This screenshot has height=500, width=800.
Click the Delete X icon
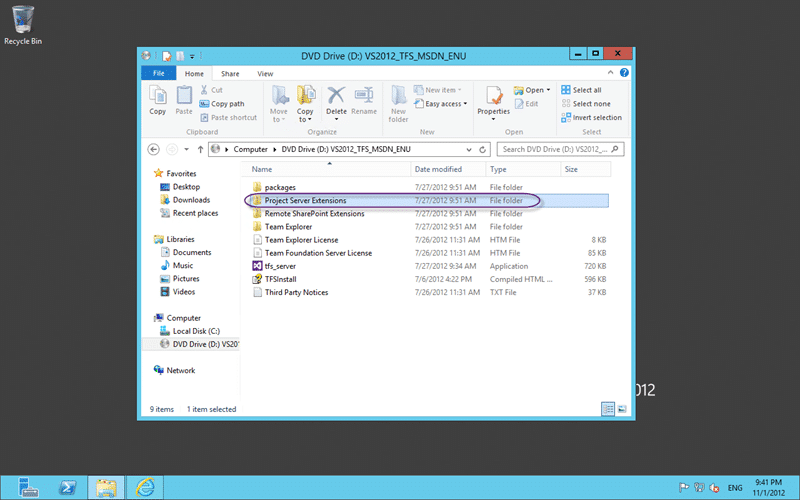[x=336, y=95]
